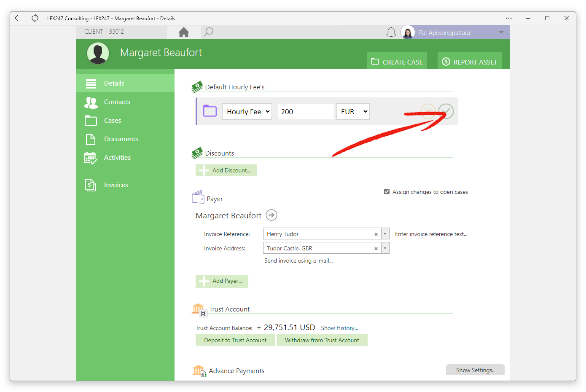Click the hourly fee amount field

tap(306, 112)
